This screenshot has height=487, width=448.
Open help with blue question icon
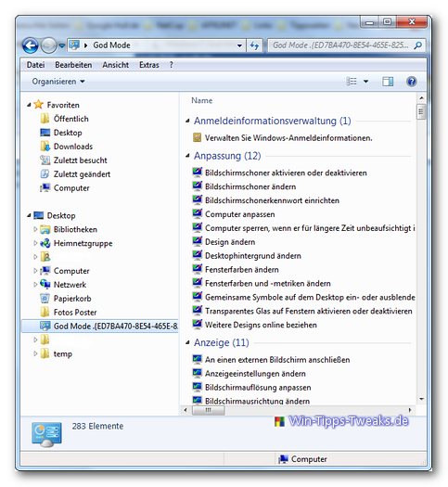tap(412, 82)
